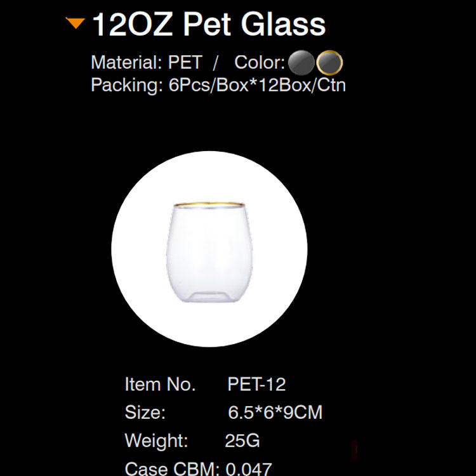Select the PET-12 item number

coord(256,385)
